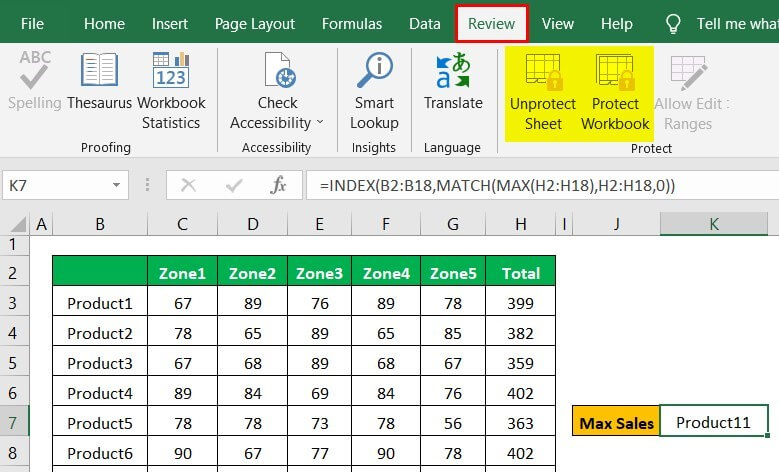Open Allow Edit Ranges

[x=691, y=92]
